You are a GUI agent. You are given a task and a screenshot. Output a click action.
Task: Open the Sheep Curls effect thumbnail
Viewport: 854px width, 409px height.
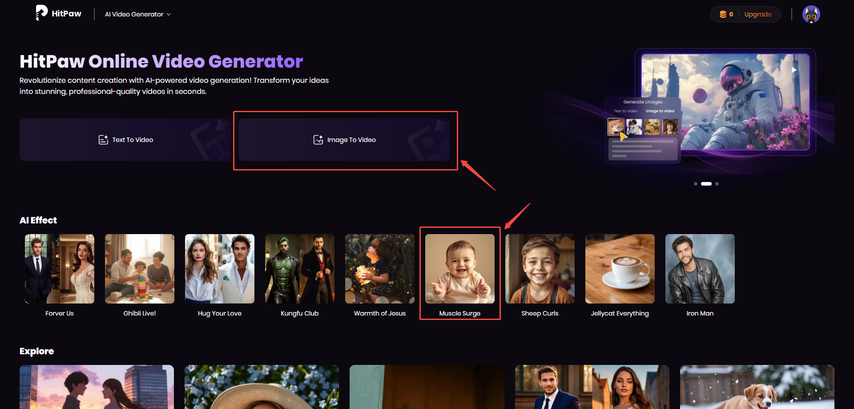point(540,268)
